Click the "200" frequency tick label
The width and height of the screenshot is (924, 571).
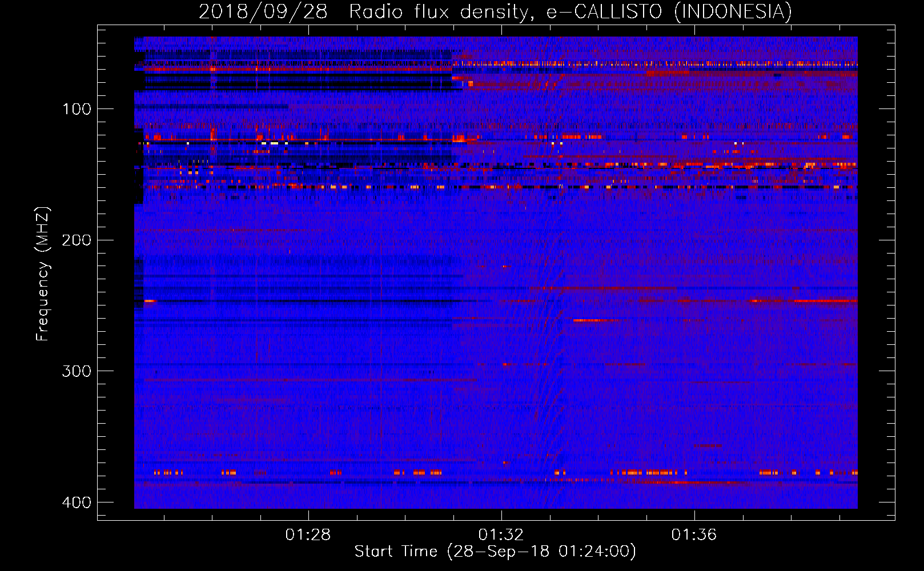click(77, 240)
